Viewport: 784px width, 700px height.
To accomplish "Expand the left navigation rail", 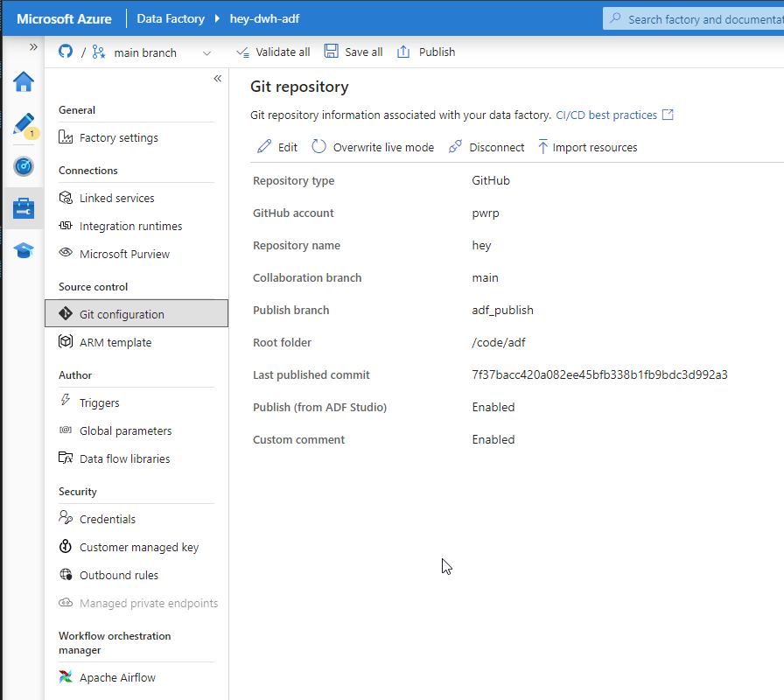I will pos(33,47).
